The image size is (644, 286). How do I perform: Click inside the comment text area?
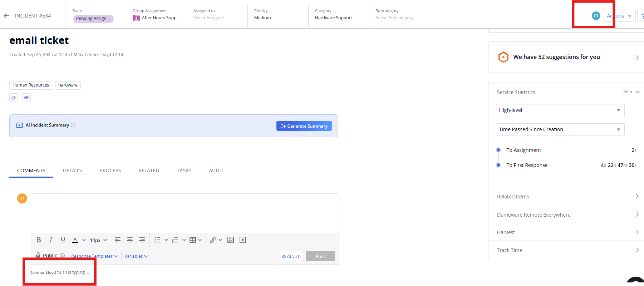click(x=185, y=213)
